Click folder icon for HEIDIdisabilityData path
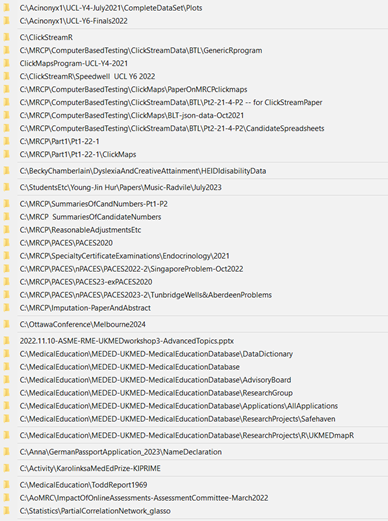Viewport: 388px width, 521px height. [x=6, y=171]
